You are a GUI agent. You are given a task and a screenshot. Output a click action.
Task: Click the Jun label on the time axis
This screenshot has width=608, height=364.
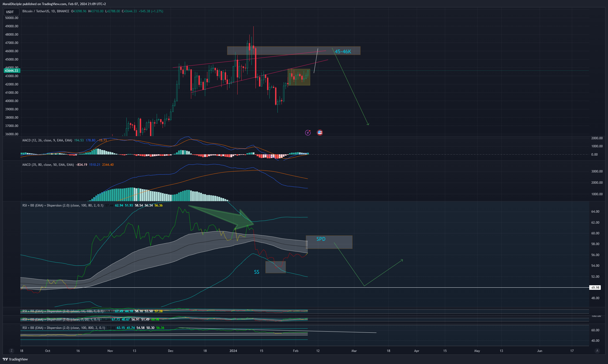(540, 351)
